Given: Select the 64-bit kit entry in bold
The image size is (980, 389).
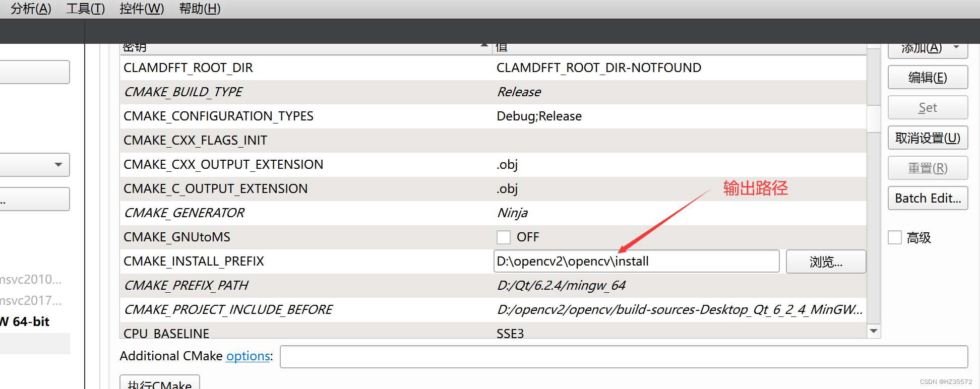Looking at the screenshot, I should click(x=25, y=321).
